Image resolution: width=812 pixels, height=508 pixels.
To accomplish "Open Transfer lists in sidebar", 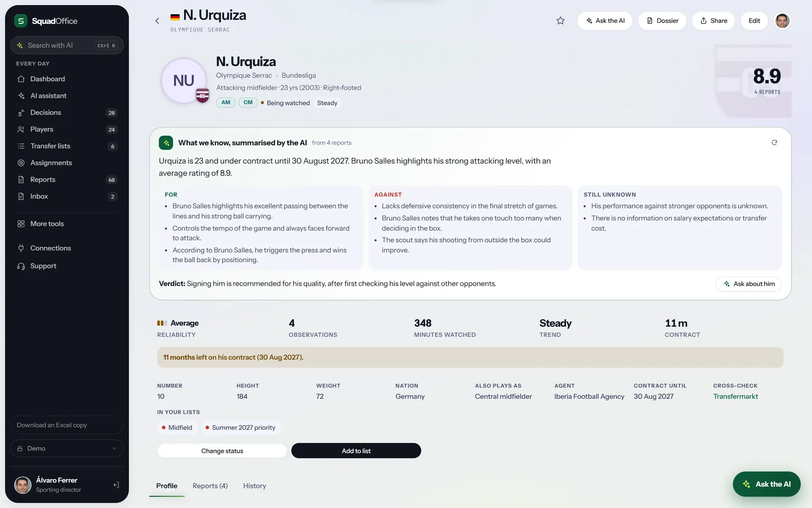I will [x=67, y=146].
